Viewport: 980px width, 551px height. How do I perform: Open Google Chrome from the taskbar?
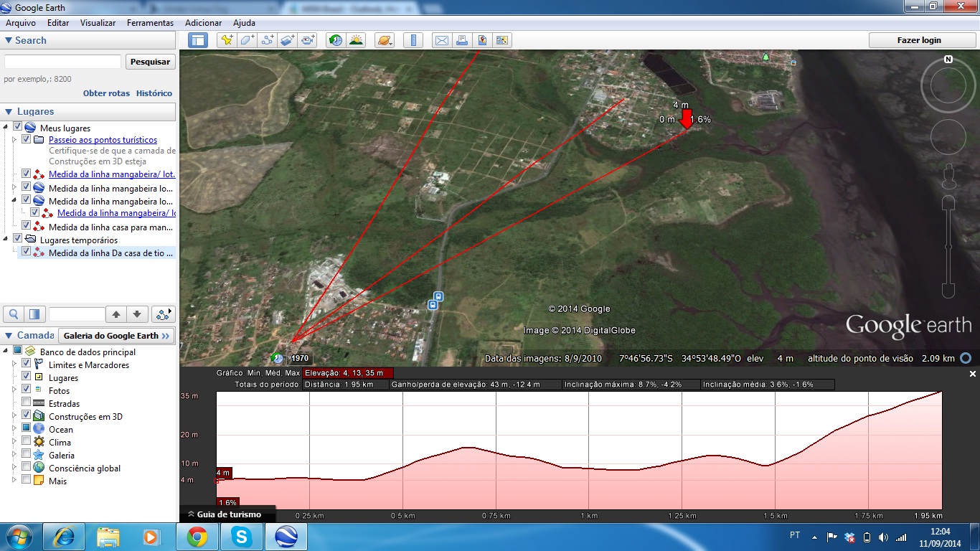[197, 537]
